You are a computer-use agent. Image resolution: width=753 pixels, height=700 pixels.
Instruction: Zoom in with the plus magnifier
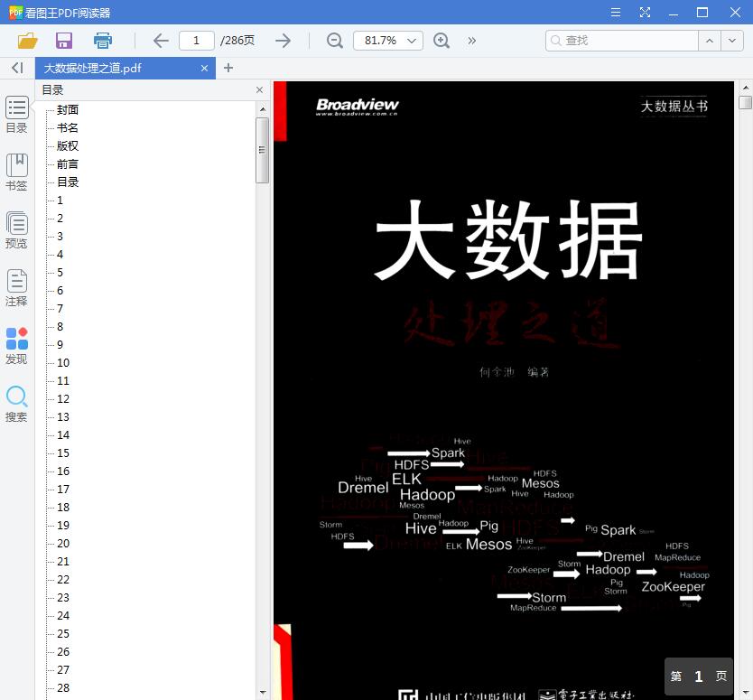tap(442, 41)
